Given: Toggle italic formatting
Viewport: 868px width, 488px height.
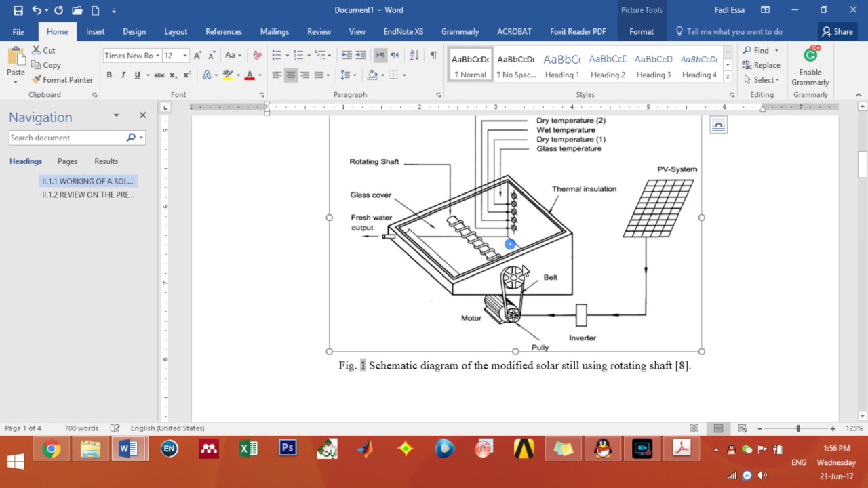Looking at the screenshot, I should click(x=123, y=75).
